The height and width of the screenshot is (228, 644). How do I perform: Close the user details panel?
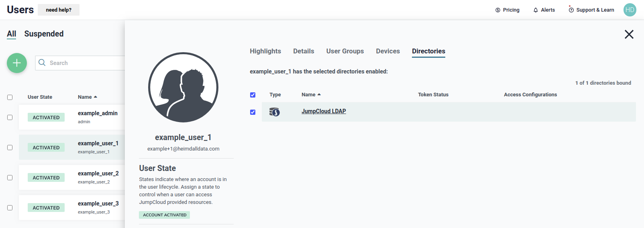[x=629, y=35]
